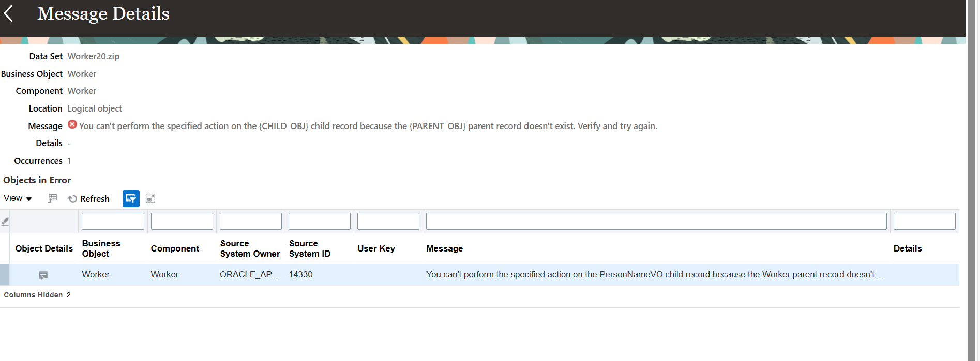The image size is (980, 361).
Task: Select the 14330 source system ID cell
Action: pos(300,275)
